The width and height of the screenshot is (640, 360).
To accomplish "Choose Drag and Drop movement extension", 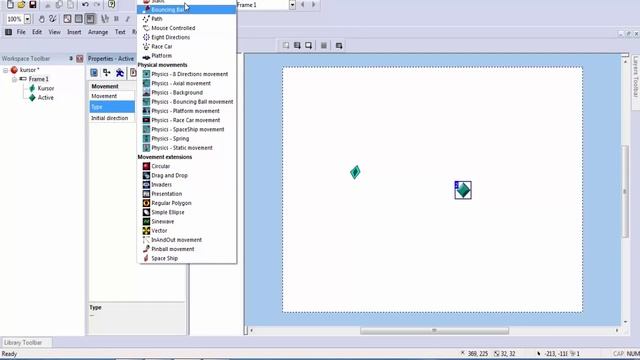I will (187, 176).
